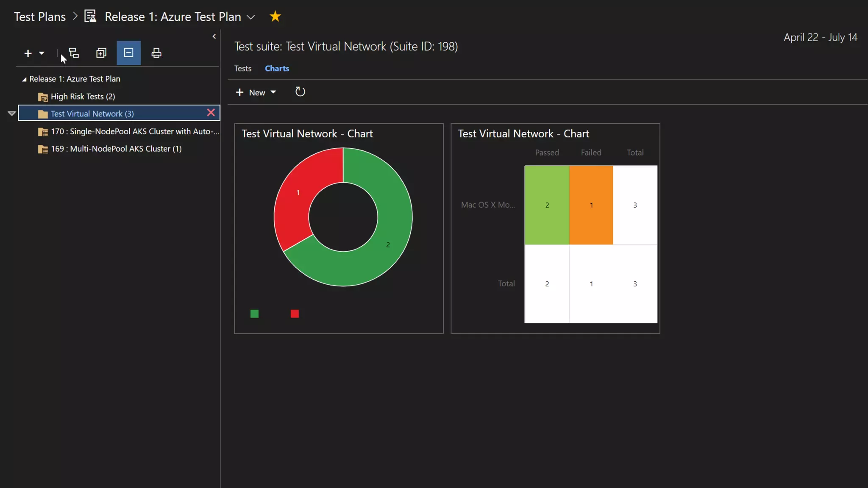Open the add suite dropdown arrow

tap(42, 53)
